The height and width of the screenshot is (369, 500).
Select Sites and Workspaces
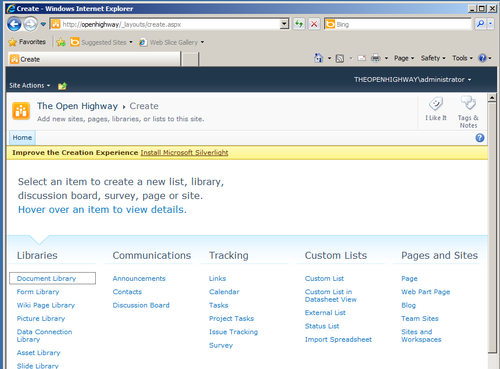(x=421, y=335)
